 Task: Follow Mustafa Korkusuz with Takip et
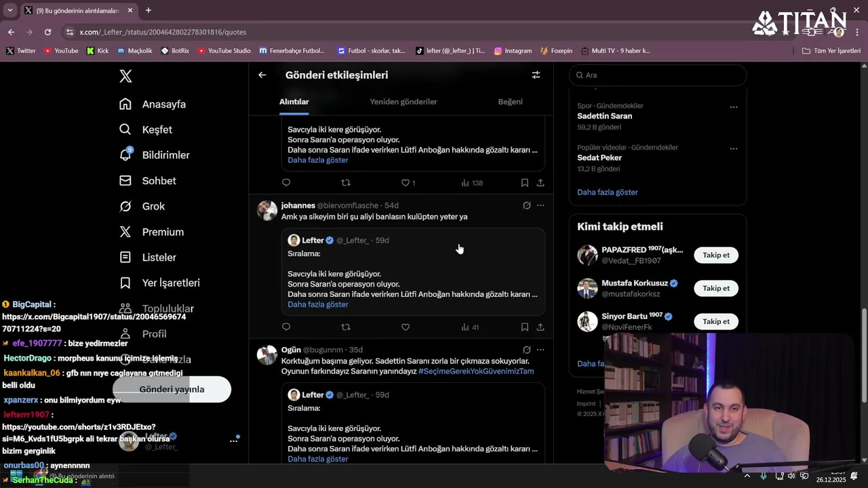[x=716, y=288]
